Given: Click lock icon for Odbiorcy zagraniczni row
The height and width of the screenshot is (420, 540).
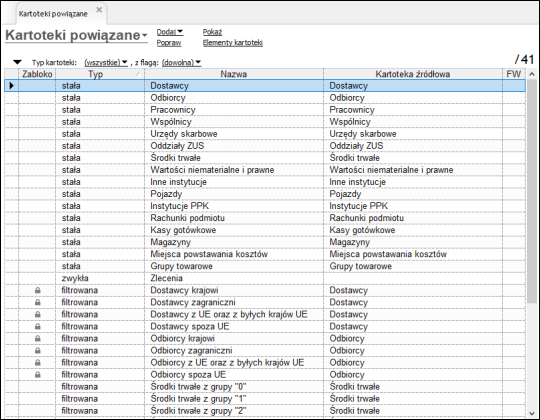Looking at the screenshot, I should (38, 351).
